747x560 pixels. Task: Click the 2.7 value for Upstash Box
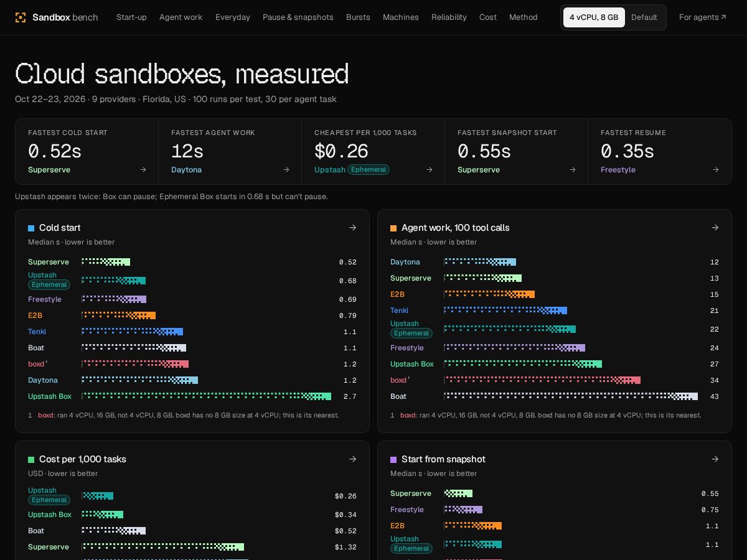point(350,396)
